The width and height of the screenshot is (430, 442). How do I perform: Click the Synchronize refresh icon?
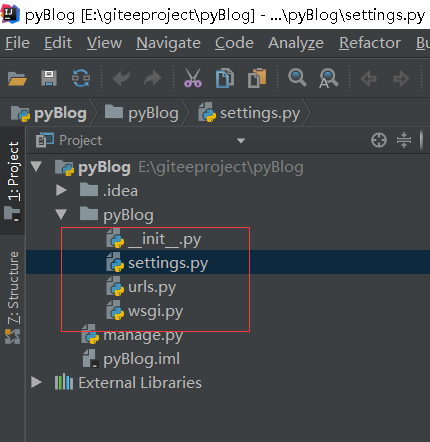[81, 78]
